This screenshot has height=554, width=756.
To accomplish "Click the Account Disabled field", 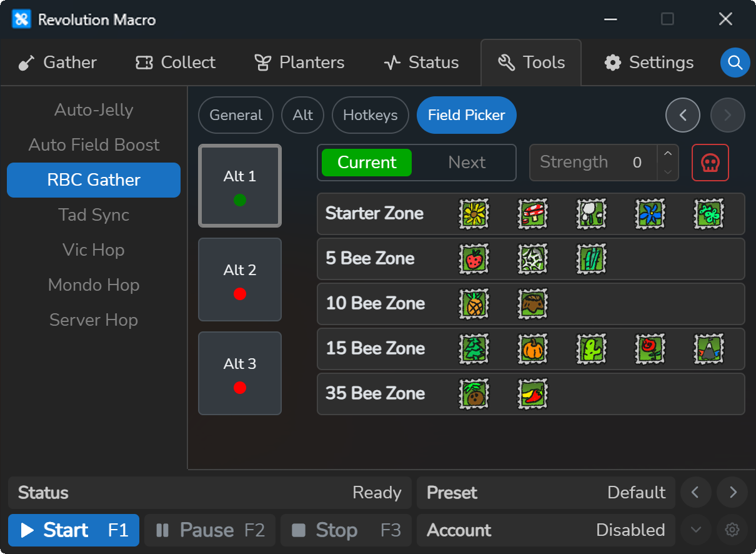I will [x=546, y=530].
